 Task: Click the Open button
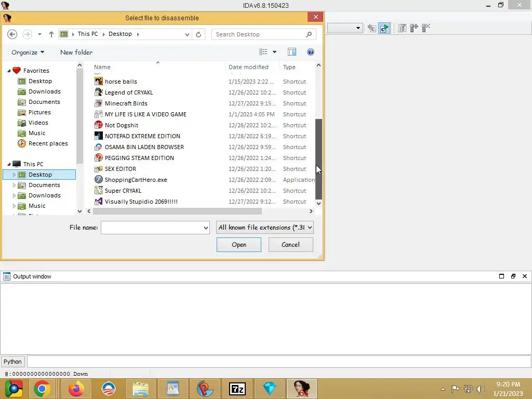239,245
